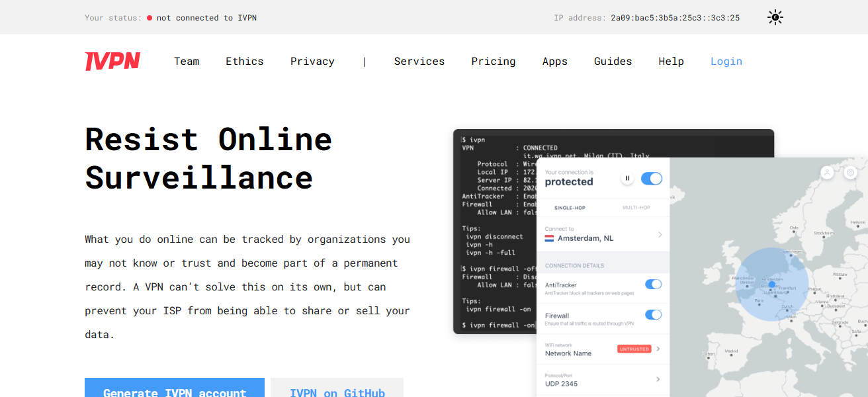Expand the WiFi Network Name chevron
Image resolution: width=868 pixels, height=397 pixels.
coord(658,349)
